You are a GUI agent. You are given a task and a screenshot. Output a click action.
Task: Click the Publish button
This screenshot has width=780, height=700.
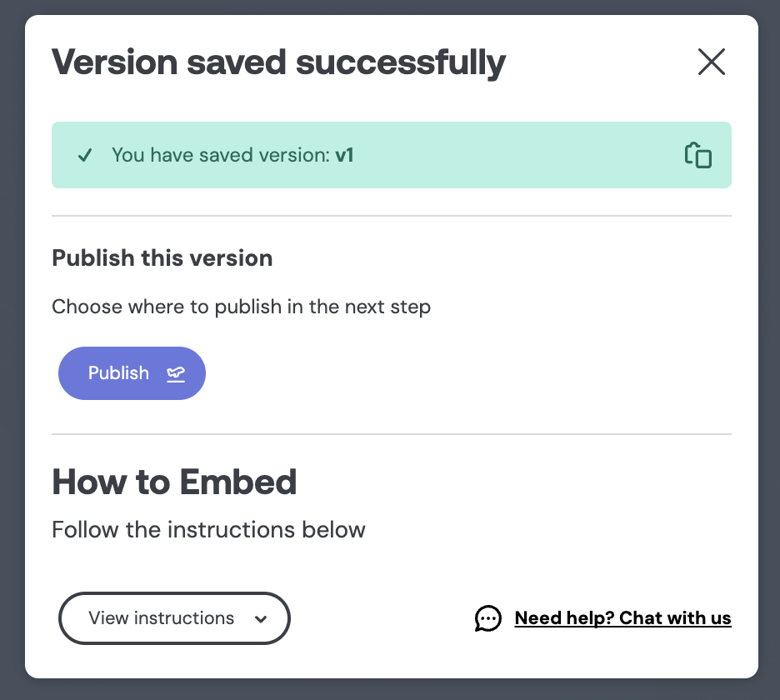point(132,373)
